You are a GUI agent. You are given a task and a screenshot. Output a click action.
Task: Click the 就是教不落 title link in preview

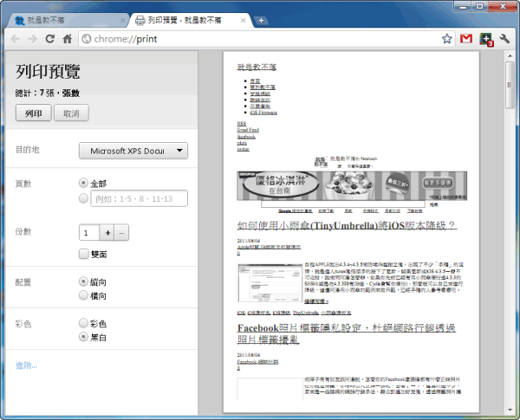[x=257, y=67]
